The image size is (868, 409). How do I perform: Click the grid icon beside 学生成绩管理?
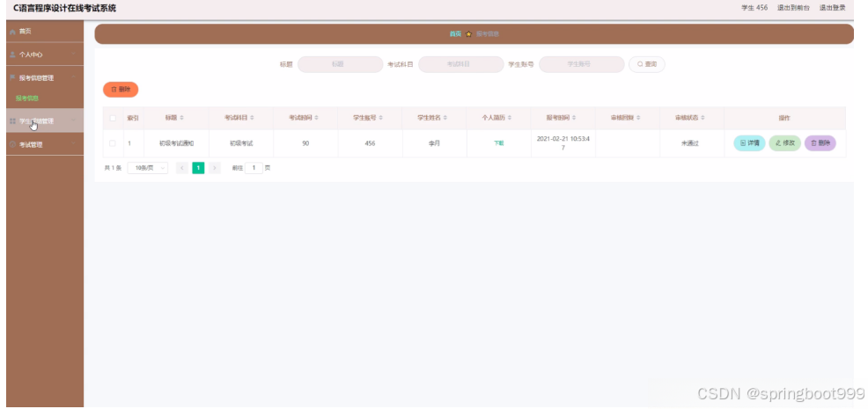(x=12, y=121)
